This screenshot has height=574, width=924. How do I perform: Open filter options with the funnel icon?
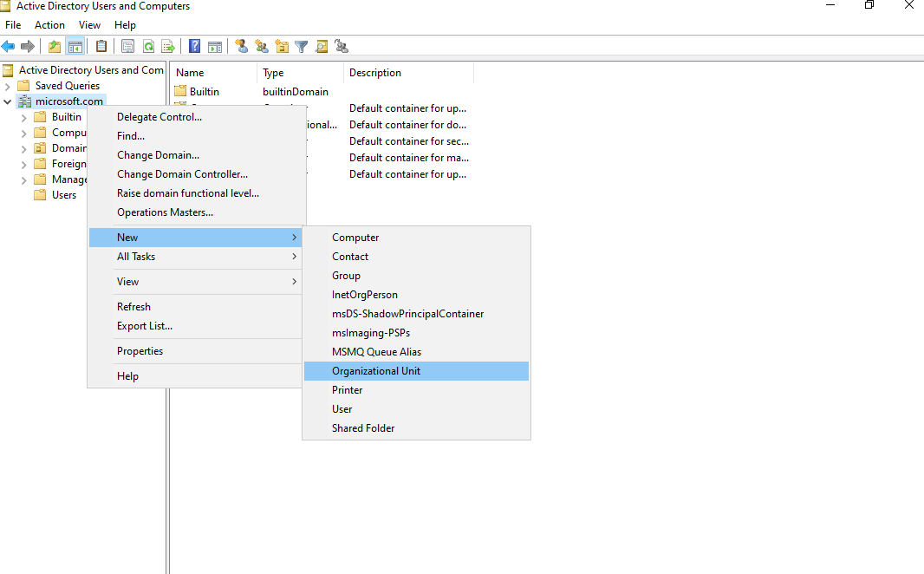(x=301, y=46)
